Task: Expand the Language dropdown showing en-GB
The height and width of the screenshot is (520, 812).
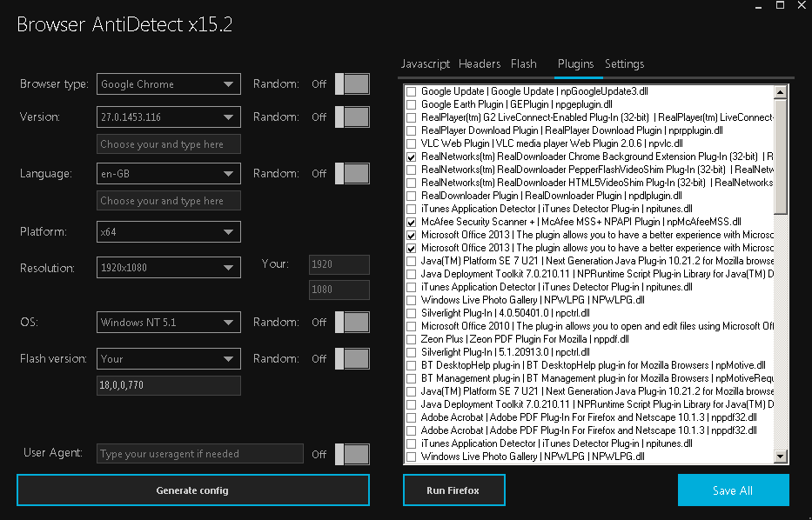Action: (169, 174)
